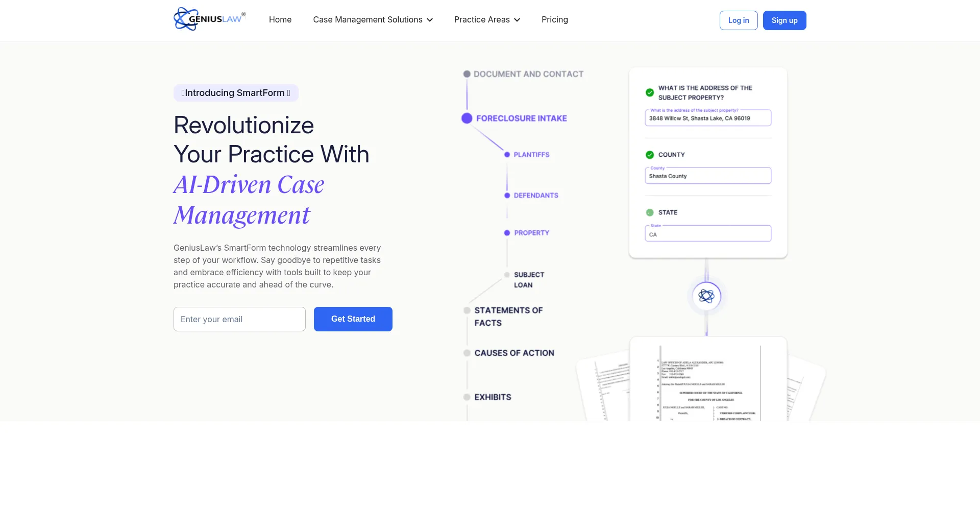Click the Exhibits step dot
Viewport: 980px width, 507px height.
[x=467, y=397]
